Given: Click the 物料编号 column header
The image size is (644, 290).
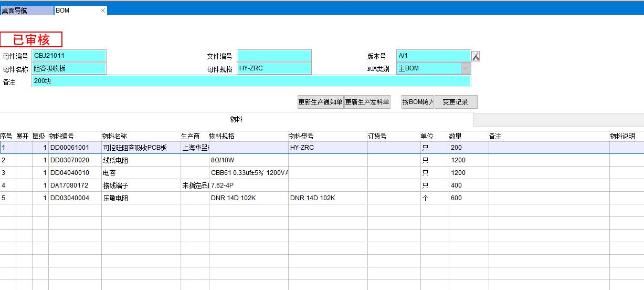Looking at the screenshot, I should [61, 136].
